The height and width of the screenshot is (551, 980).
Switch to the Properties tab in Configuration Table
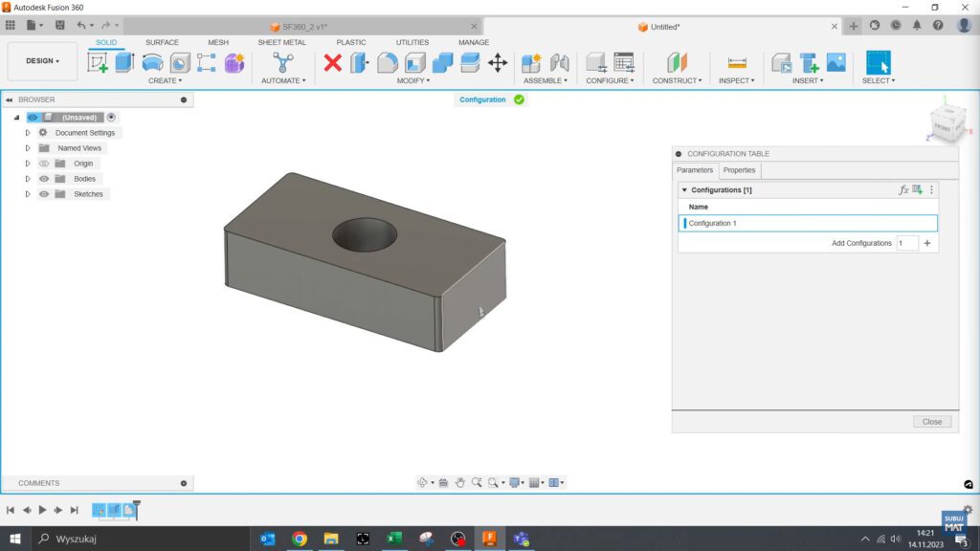click(x=739, y=170)
